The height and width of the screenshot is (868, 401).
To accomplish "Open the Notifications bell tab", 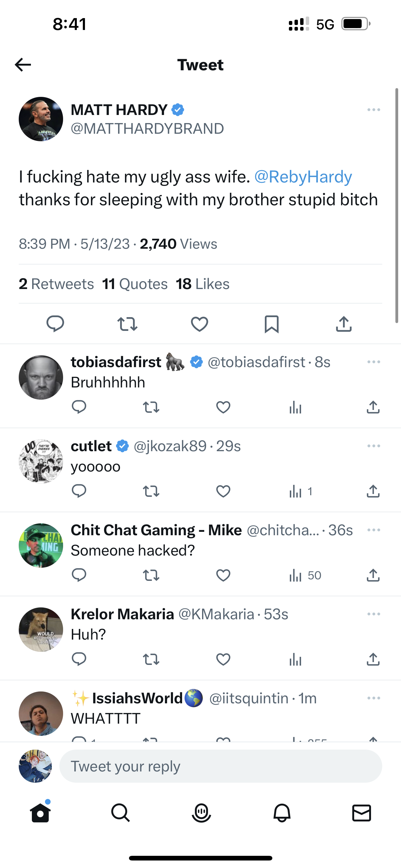I will click(281, 813).
